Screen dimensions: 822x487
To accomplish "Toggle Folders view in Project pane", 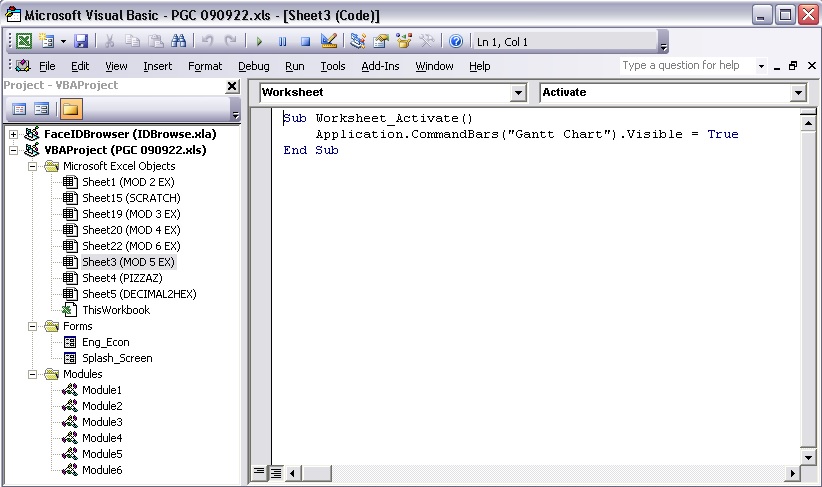I will pyautogui.click(x=71, y=109).
